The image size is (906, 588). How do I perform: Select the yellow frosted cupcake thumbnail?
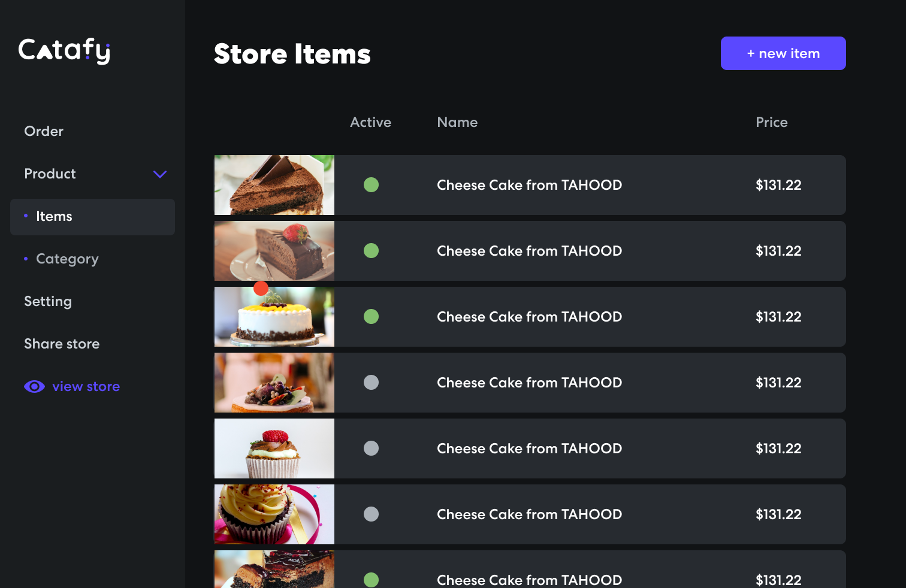coord(274,514)
